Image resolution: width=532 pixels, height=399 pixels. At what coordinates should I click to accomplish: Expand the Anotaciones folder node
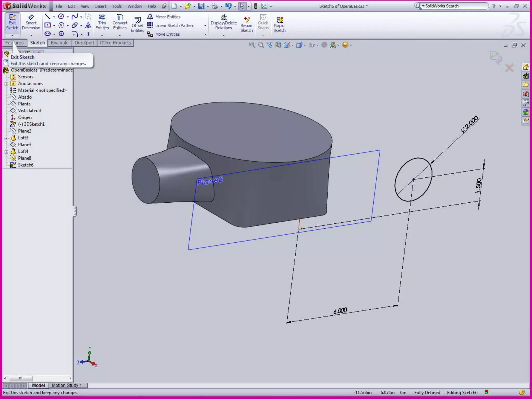pyautogui.click(x=6, y=84)
